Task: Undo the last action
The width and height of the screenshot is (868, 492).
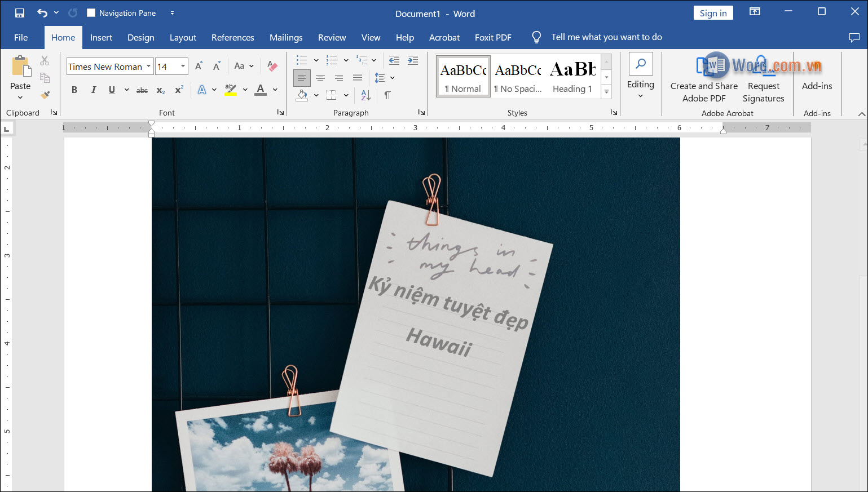Action: 42,13
